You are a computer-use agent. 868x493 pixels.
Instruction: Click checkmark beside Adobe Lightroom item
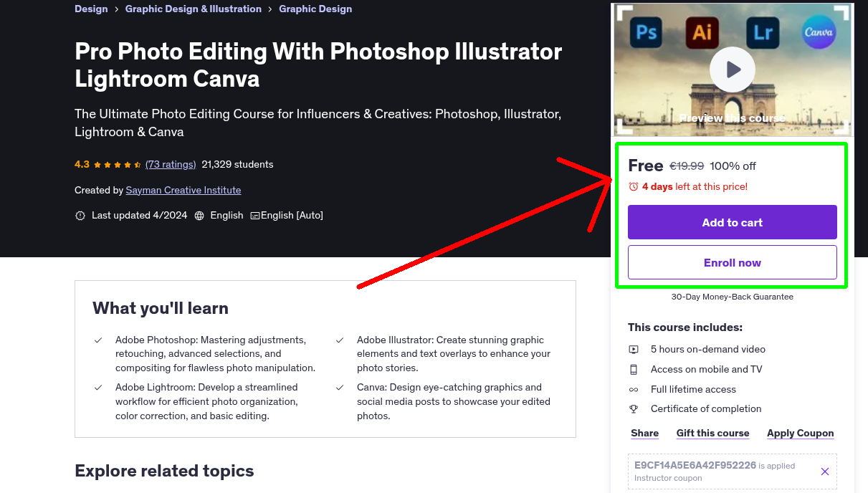pos(98,388)
